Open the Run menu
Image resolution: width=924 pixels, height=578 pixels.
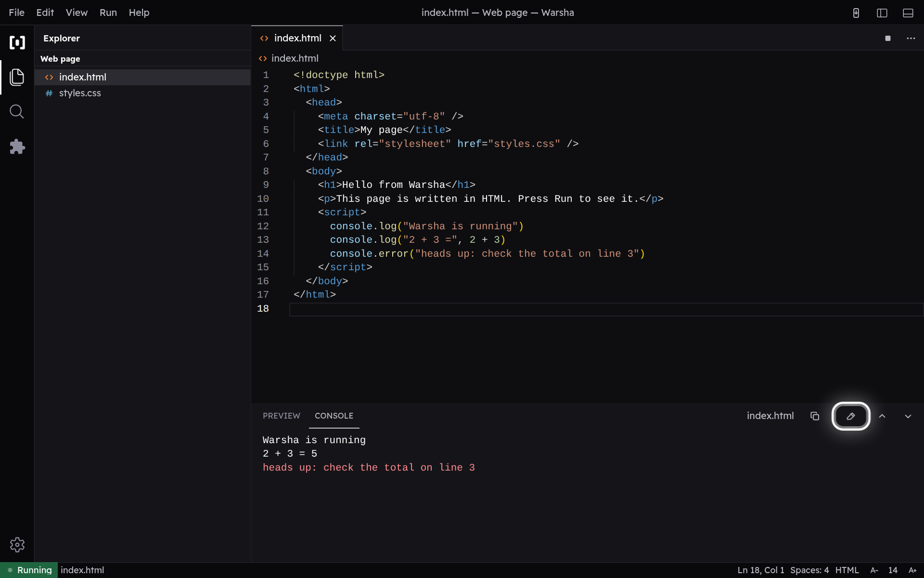(108, 13)
